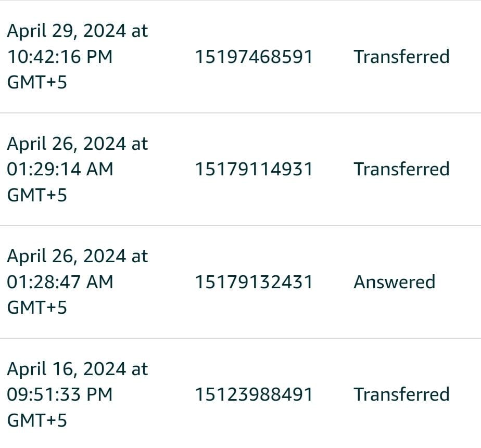Screen dimensions: 481x448
Task: Click GMT+5 text in April 29 row
Action: [37, 83]
